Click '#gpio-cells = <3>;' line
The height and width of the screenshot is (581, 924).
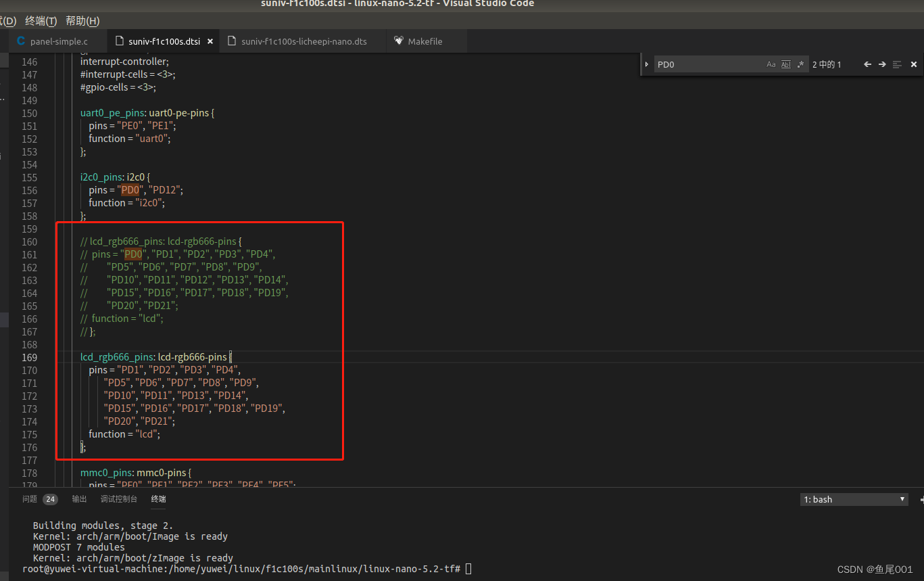tap(118, 87)
